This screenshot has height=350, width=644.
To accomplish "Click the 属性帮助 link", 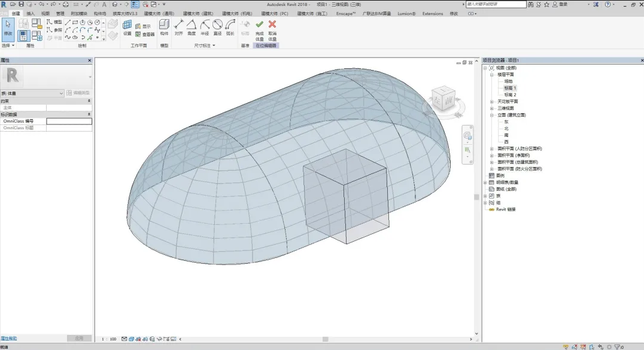I will pyautogui.click(x=8, y=338).
